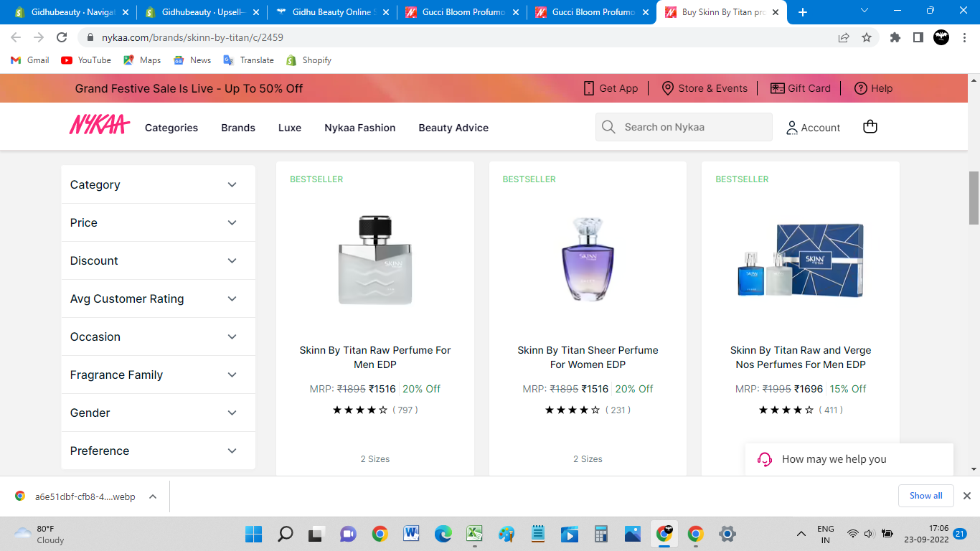Open Calculator from the taskbar
Image resolution: width=980 pixels, height=551 pixels.
tap(601, 534)
